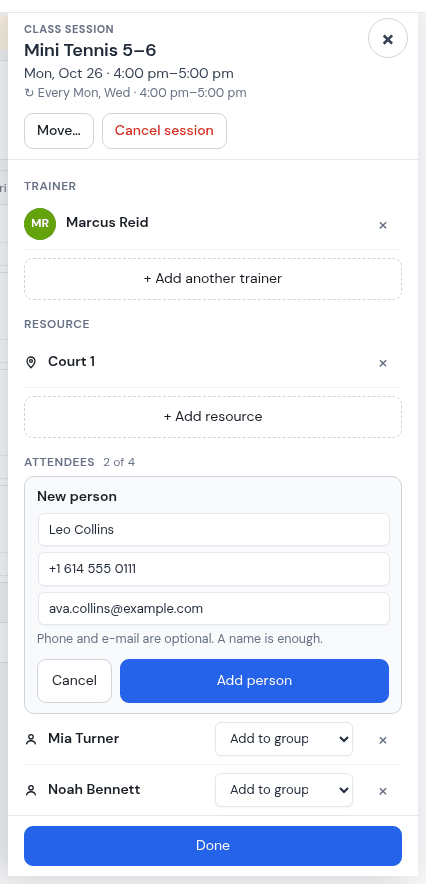Screen dimensions: 426x884
Task: Remove Court 1 resource
Action: pos(383,364)
